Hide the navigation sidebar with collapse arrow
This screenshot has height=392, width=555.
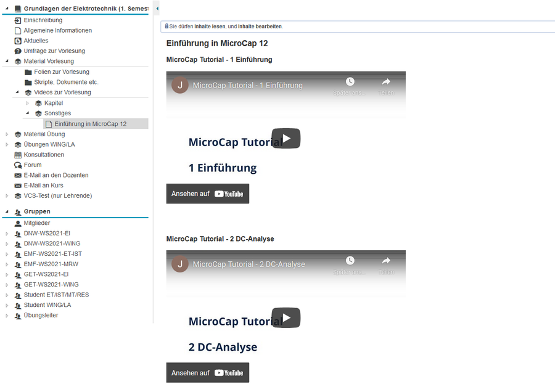pyautogui.click(x=157, y=9)
